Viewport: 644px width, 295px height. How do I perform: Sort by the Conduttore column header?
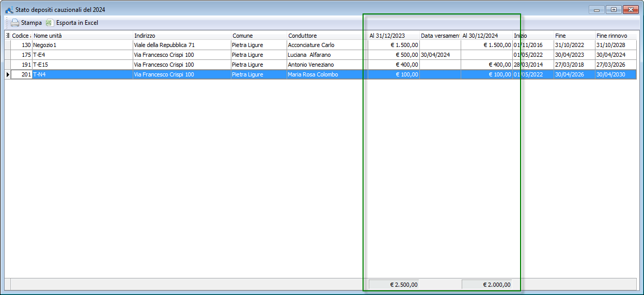click(x=326, y=36)
